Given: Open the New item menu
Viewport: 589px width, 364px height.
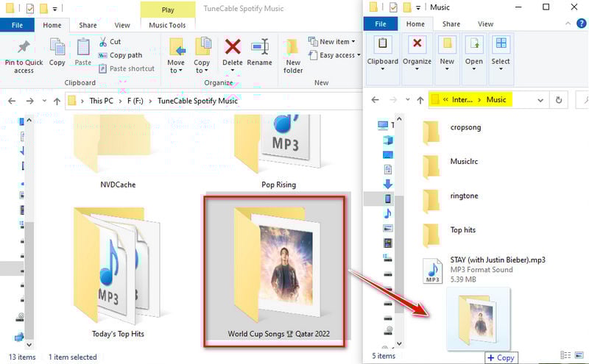Looking at the screenshot, I should tap(332, 42).
